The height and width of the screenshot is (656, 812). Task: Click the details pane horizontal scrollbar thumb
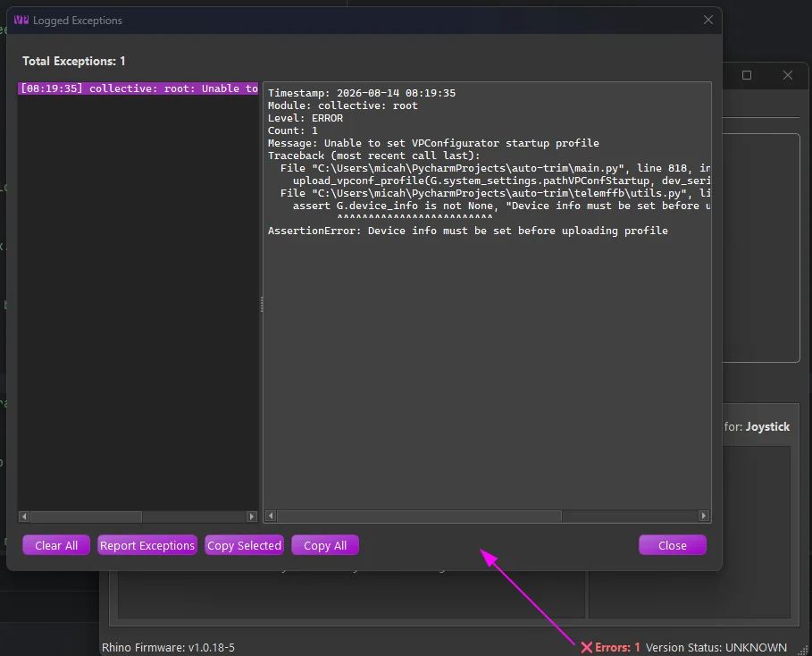pyautogui.click(x=420, y=516)
